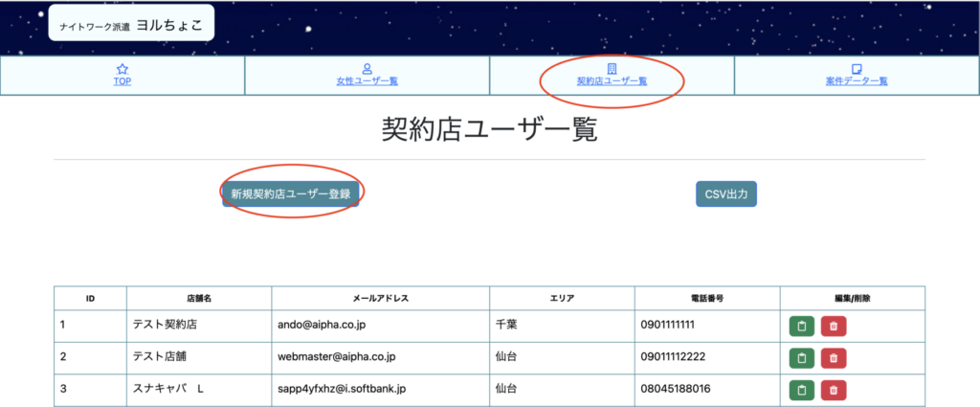Switch to 案件データ一覧 tab
The image size is (980, 407).
[857, 81]
